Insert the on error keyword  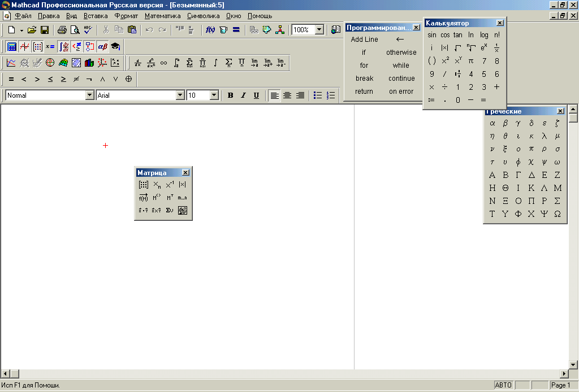coord(401,92)
